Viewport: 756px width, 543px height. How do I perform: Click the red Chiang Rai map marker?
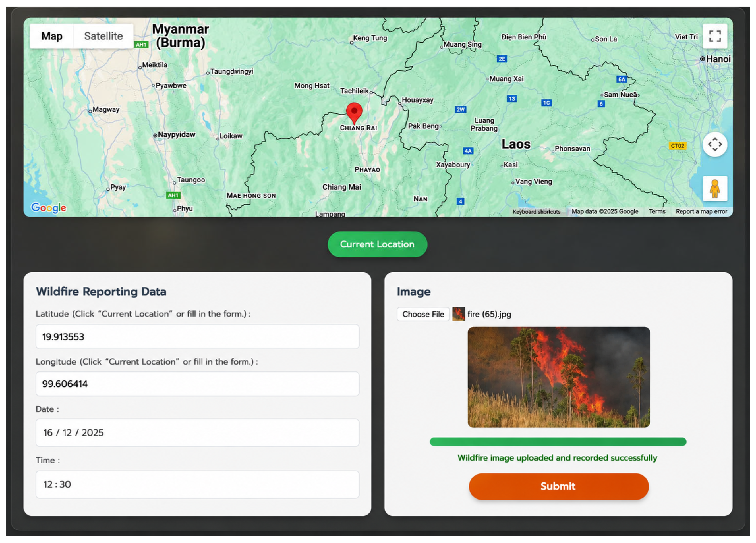[354, 113]
